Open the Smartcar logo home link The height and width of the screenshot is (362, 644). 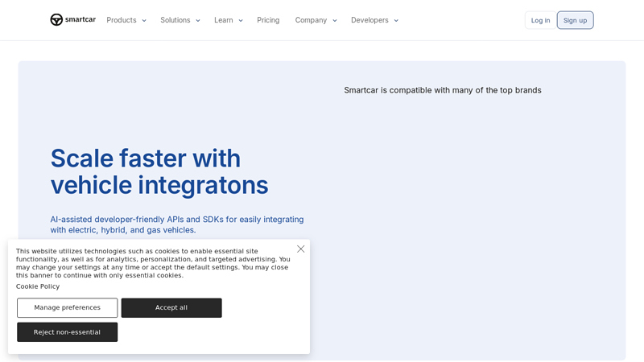coord(73,19)
